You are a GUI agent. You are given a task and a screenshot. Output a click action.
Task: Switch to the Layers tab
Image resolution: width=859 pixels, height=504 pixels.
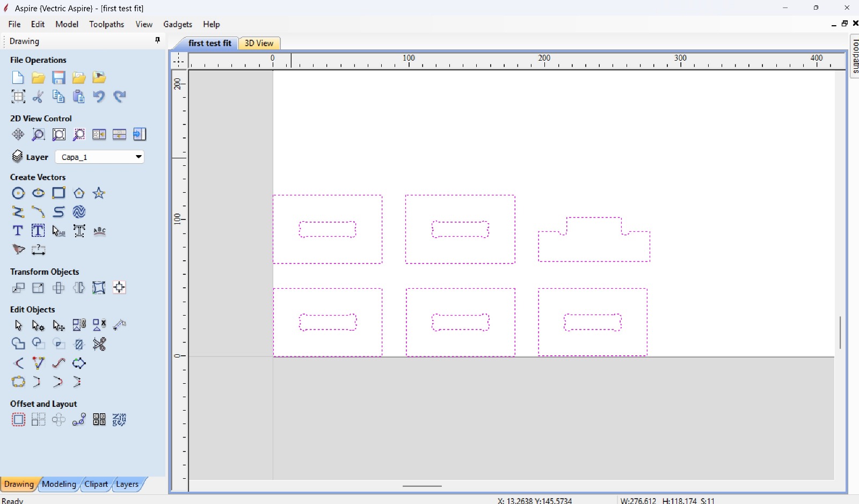tap(127, 484)
